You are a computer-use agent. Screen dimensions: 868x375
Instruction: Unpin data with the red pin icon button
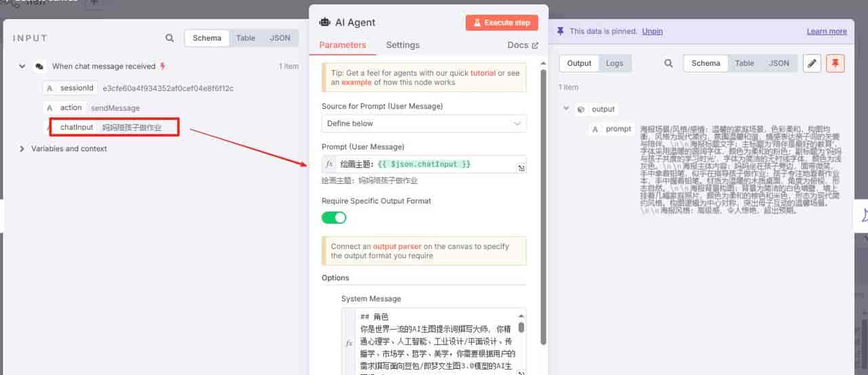(835, 63)
